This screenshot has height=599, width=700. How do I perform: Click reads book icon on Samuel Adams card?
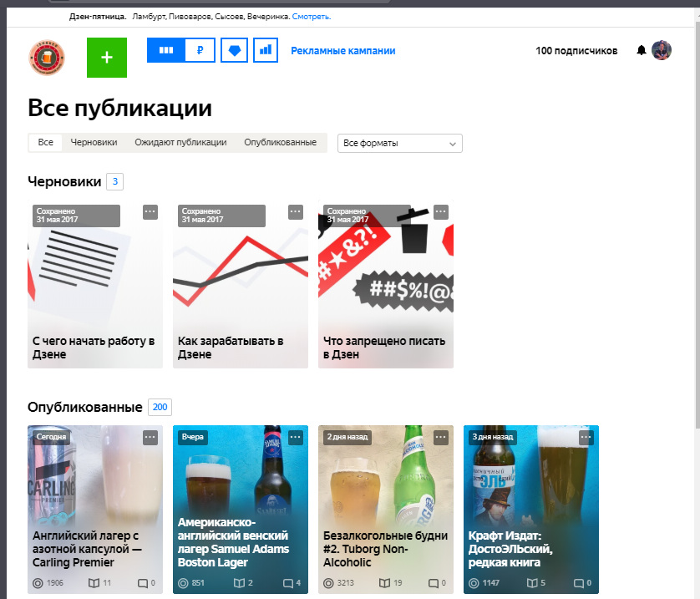pos(239,583)
